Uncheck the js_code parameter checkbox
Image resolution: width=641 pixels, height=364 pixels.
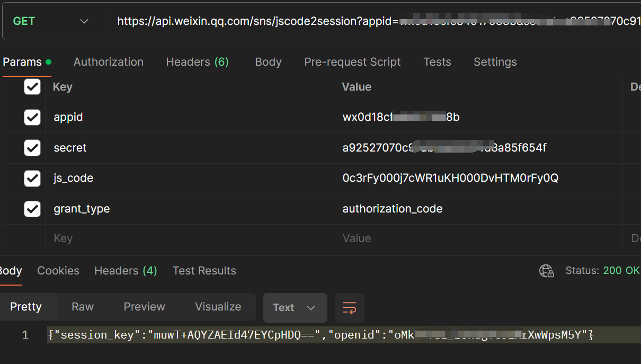(x=32, y=179)
